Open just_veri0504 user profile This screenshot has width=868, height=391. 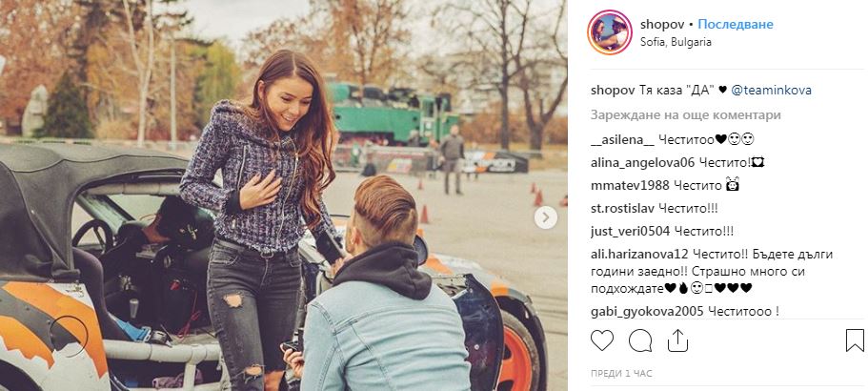630,232
